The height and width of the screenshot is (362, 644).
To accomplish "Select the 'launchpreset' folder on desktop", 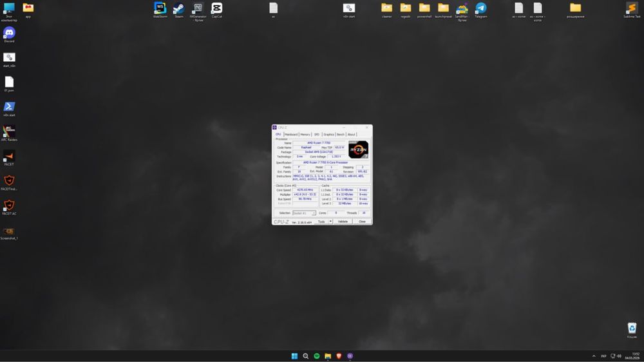I will [443, 10].
